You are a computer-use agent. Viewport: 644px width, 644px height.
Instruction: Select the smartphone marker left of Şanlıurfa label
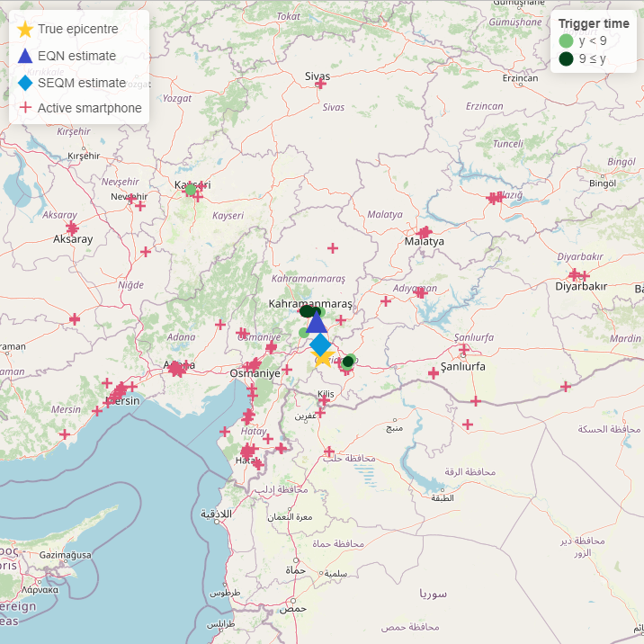tap(434, 373)
